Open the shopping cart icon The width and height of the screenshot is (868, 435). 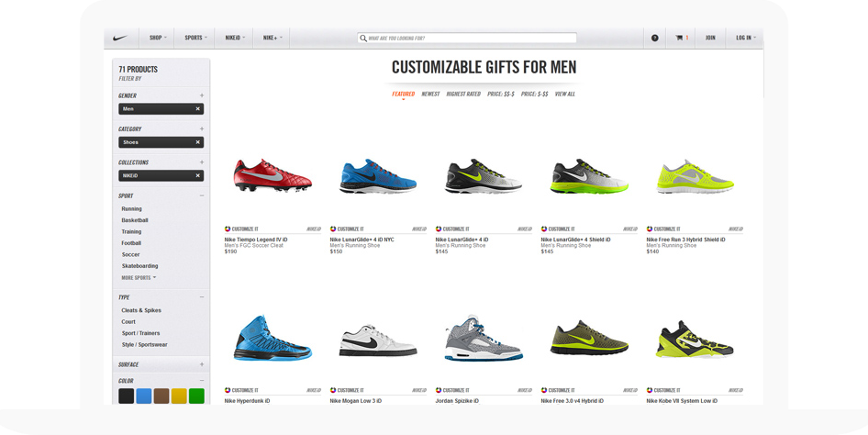[679, 39]
